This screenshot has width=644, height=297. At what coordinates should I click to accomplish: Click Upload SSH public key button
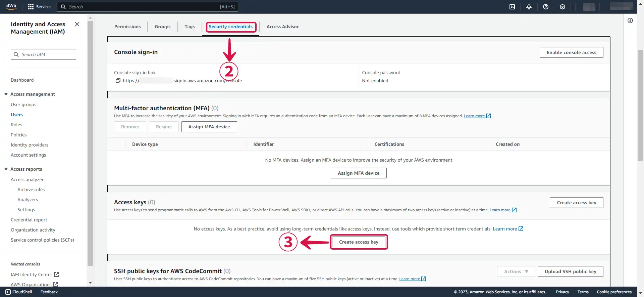click(x=571, y=271)
